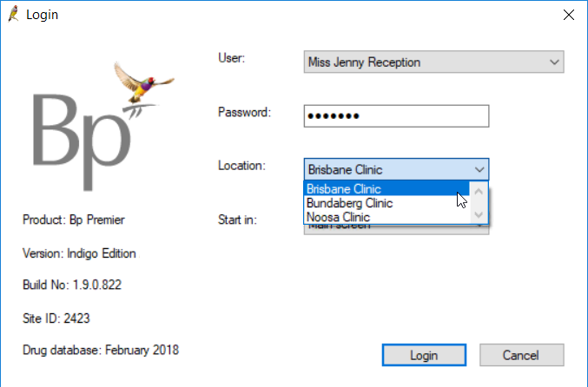
Task: Click the Site ID: 2423 text
Action: (x=56, y=318)
